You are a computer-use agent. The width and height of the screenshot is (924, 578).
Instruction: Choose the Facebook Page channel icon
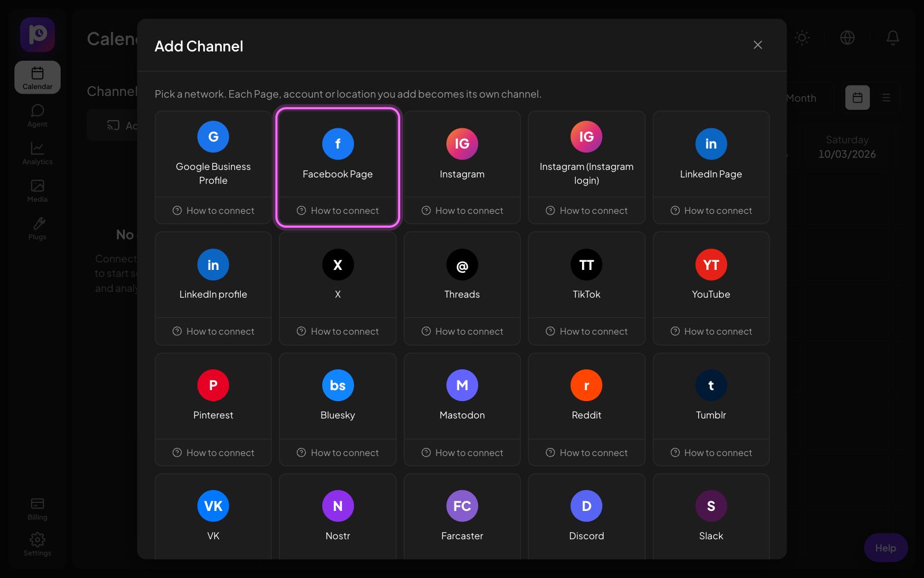338,144
